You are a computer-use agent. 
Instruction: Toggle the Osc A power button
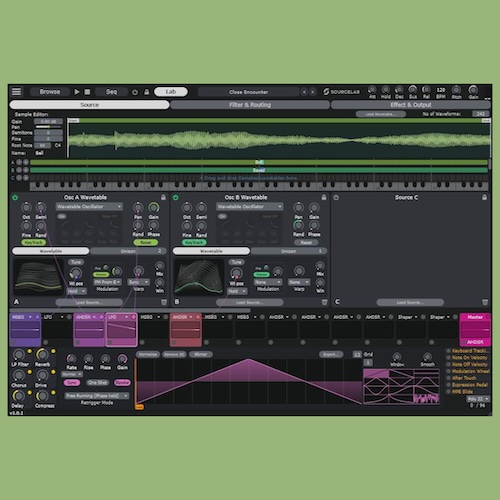15,197
